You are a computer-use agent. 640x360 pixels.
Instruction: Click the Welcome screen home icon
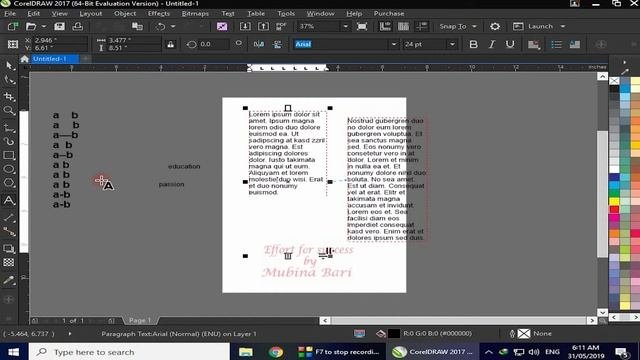click(24, 59)
